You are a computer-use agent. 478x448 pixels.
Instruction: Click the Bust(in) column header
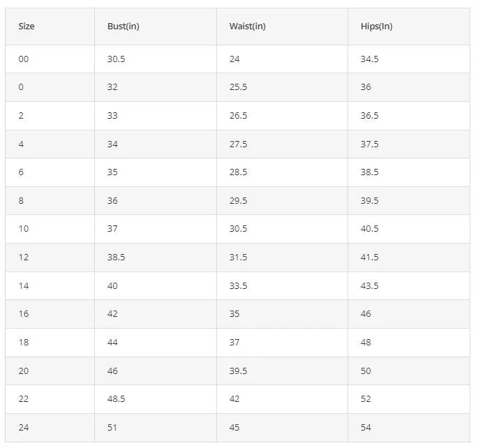point(123,27)
